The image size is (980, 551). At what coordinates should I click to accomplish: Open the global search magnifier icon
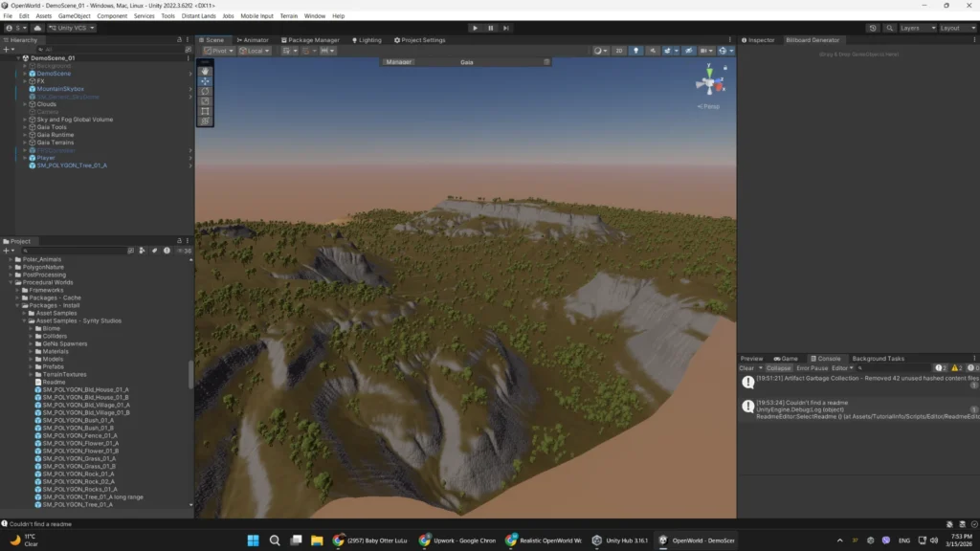click(x=889, y=28)
